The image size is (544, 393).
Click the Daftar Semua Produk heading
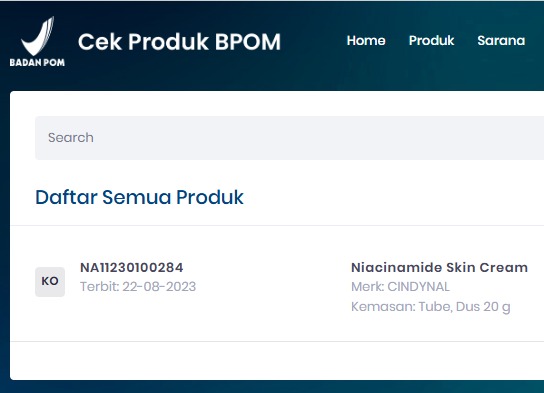139,197
